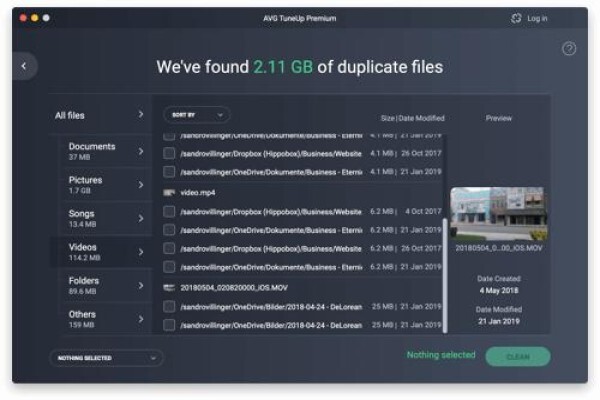Select the All files category
Viewport: 600px width, 400px height.
tap(100, 115)
